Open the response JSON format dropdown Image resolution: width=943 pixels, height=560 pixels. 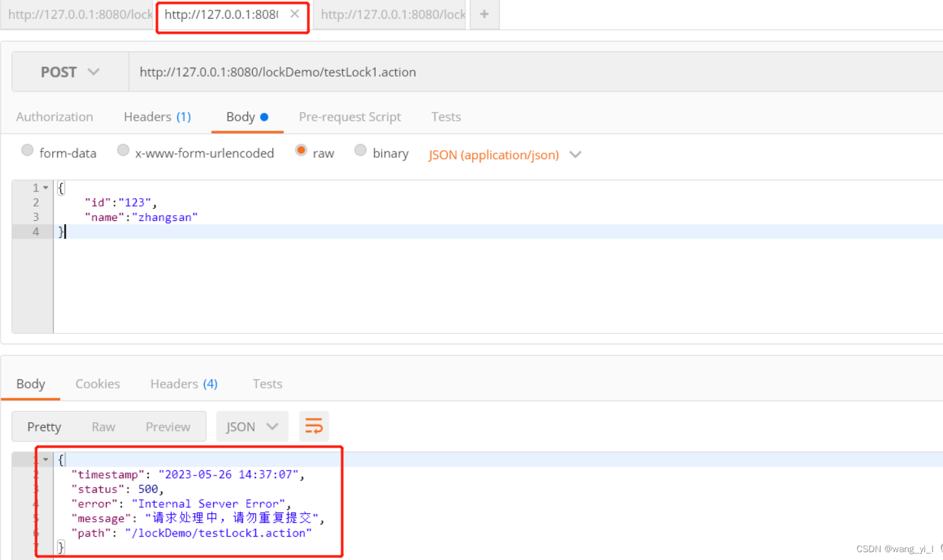[252, 427]
